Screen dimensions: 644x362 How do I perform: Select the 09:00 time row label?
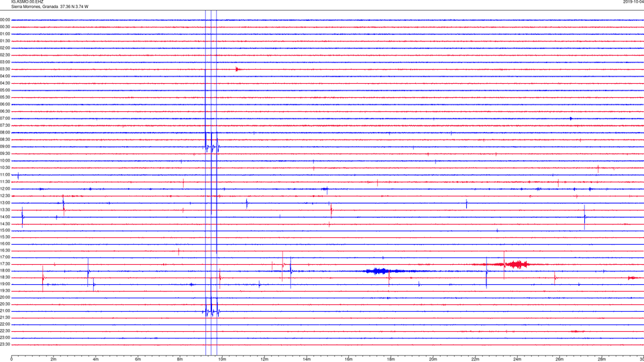click(x=5, y=147)
